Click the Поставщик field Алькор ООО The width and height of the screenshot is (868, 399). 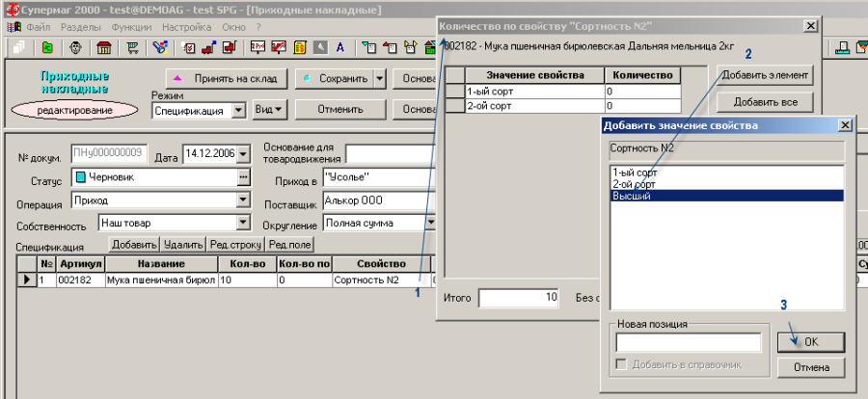tap(380, 200)
